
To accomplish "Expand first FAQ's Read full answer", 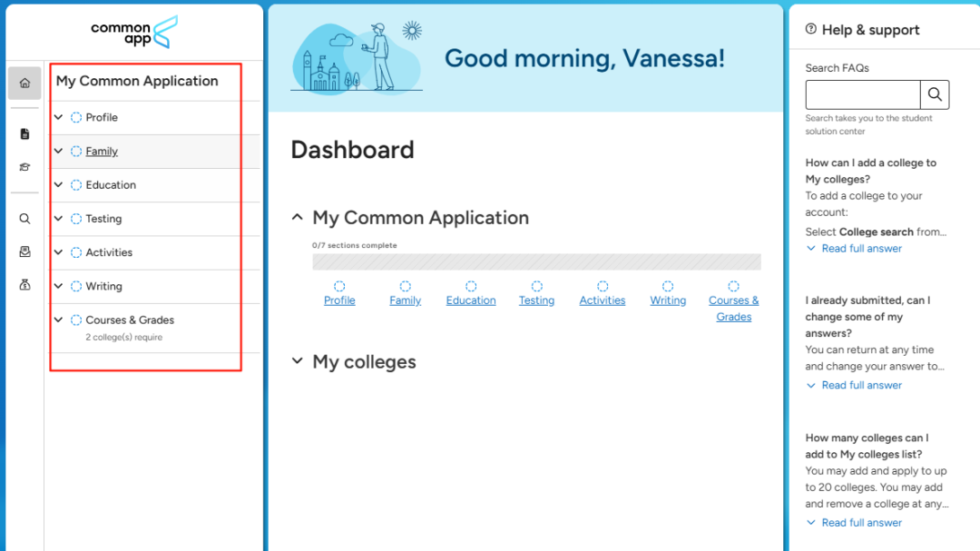I will (x=861, y=249).
